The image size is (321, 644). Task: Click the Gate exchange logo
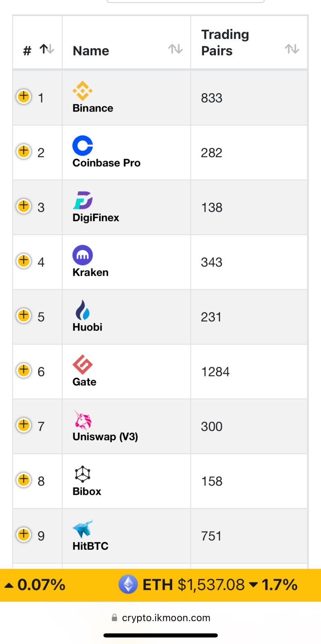[x=83, y=364]
